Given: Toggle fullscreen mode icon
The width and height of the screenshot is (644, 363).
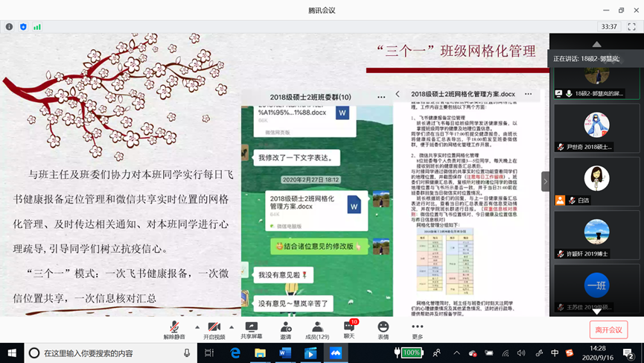Looking at the screenshot, I should click(631, 27).
